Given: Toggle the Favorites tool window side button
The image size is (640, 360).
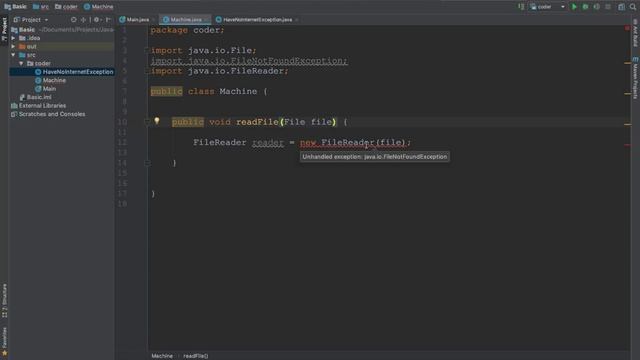Looking at the screenshot, I should (x=4, y=341).
